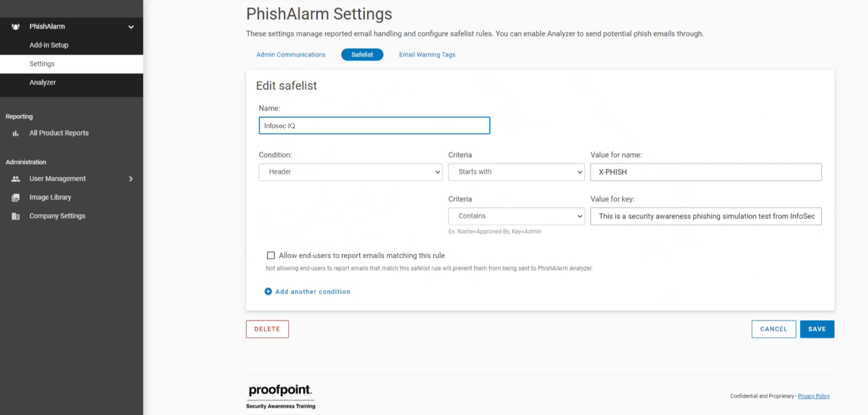Viewport: 868px width, 415px height.
Task: Select the All Product Reports chart icon
Action: [x=16, y=133]
